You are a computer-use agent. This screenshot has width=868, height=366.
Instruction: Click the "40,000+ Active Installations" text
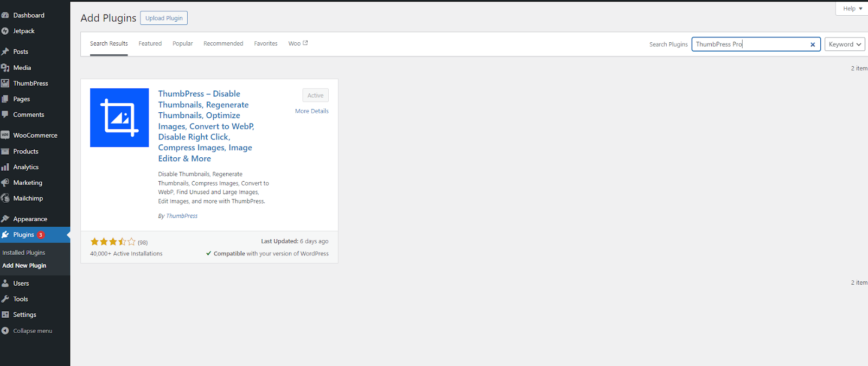coord(126,254)
